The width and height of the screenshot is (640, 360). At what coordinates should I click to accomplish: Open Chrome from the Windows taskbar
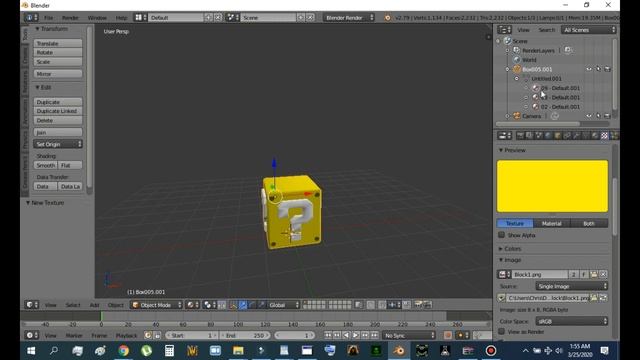(123, 351)
